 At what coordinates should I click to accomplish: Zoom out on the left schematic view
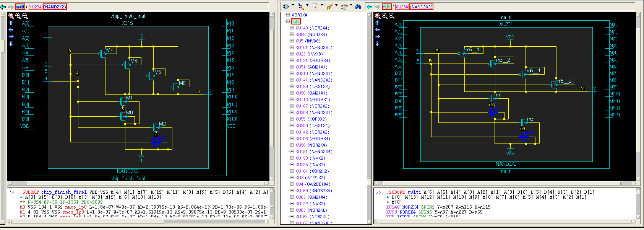(x=25, y=16)
